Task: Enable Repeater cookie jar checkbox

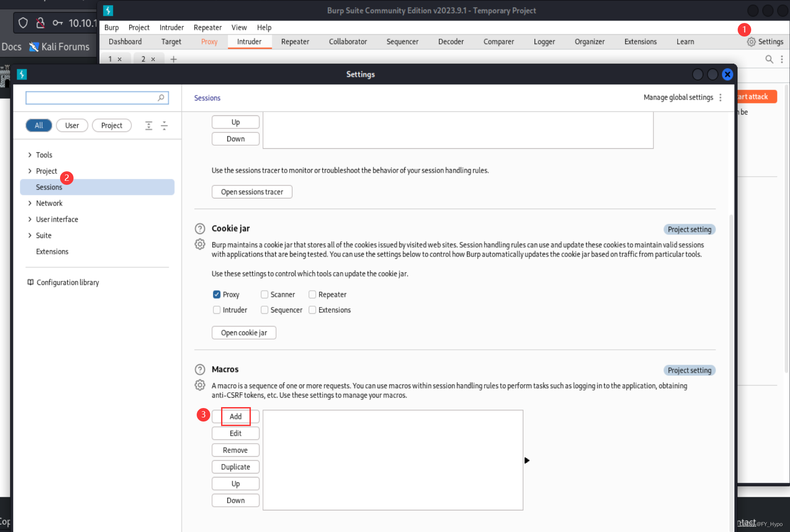Action: click(x=312, y=294)
